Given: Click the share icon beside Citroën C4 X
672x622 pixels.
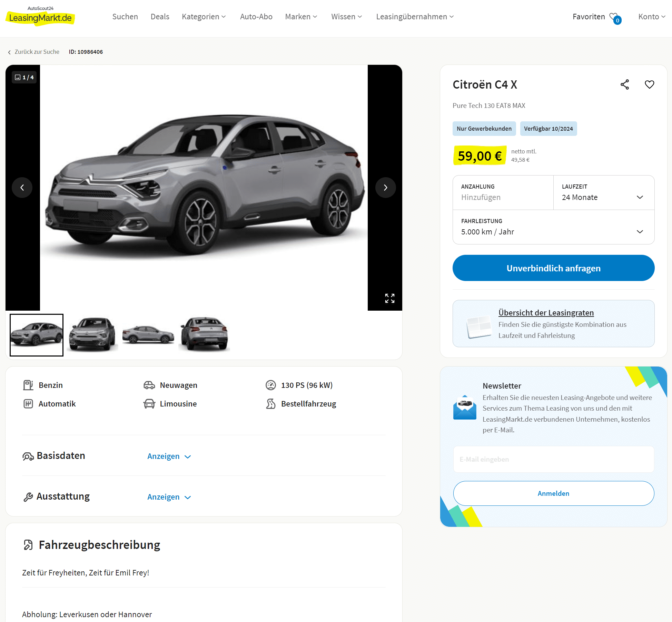Looking at the screenshot, I should coord(625,84).
